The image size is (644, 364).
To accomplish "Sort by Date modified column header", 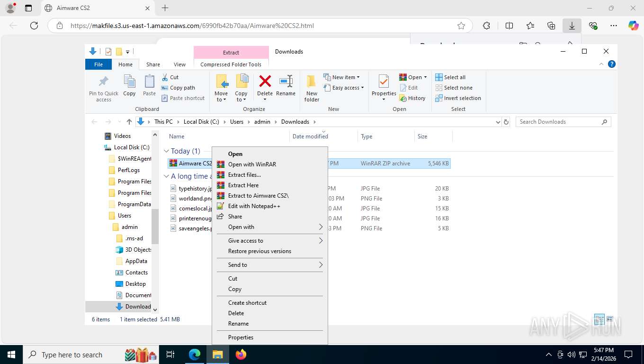I will [323, 136].
